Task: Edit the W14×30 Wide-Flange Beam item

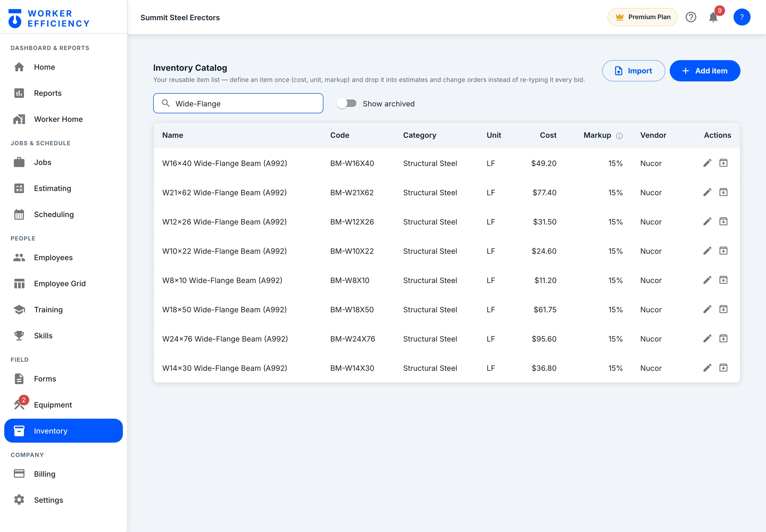Action: click(x=707, y=368)
